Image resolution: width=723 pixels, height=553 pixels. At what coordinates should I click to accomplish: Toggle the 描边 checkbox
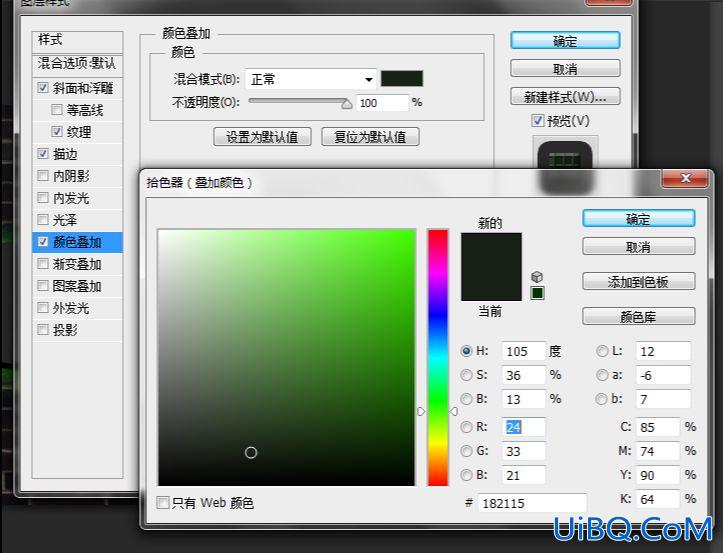click(x=43, y=154)
